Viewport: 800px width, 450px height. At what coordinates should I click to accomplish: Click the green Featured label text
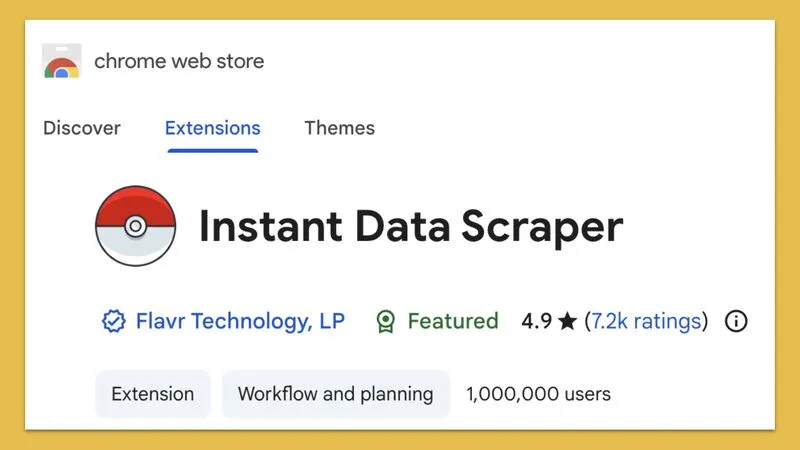(453, 321)
